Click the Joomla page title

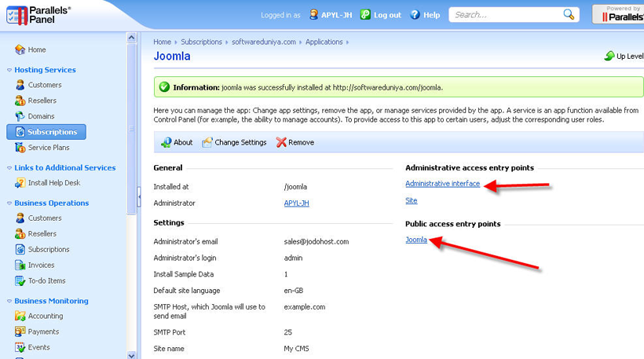172,56
